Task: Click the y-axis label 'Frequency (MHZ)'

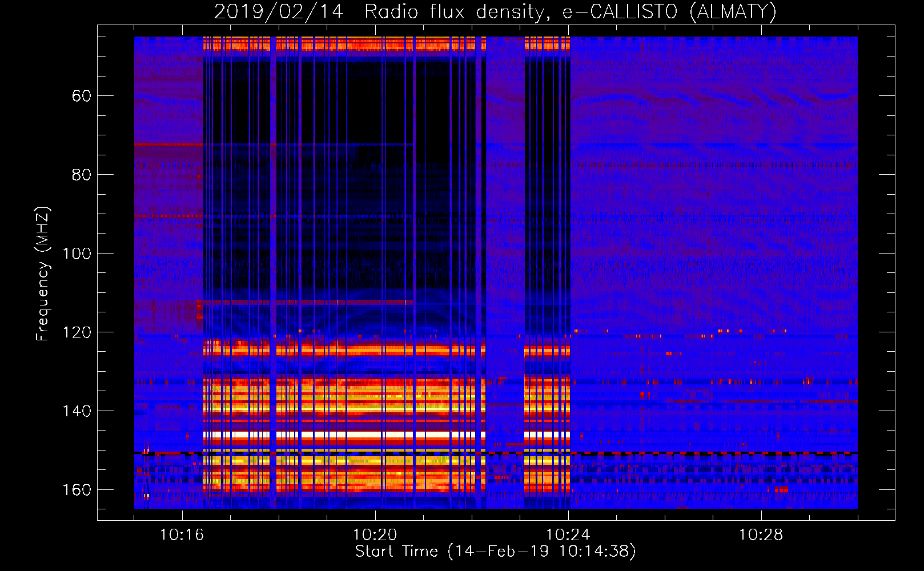Action: pos(43,274)
